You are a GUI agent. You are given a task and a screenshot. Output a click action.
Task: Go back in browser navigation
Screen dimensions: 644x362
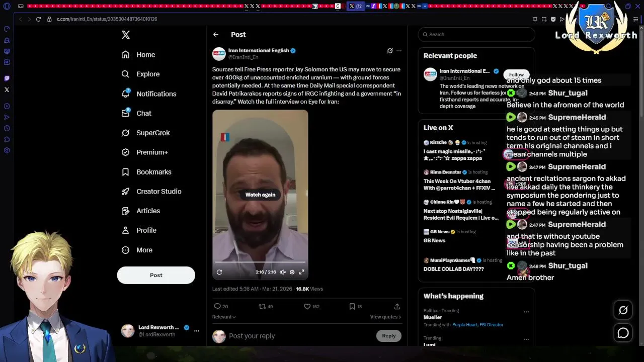click(20, 19)
